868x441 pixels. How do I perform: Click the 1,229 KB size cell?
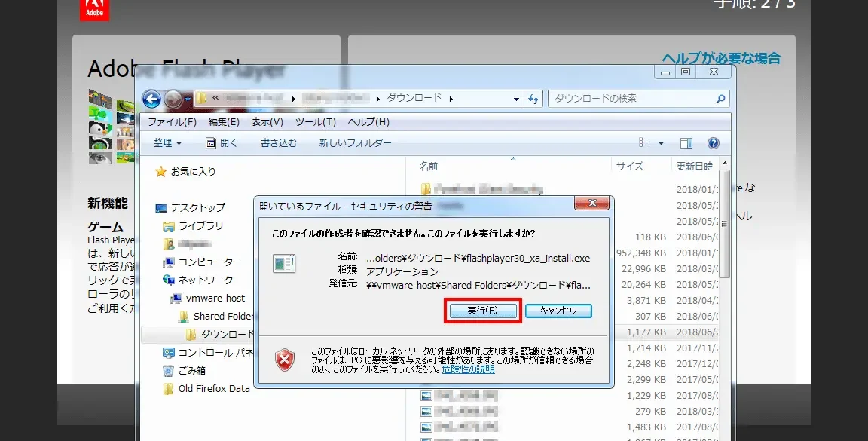click(646, 396)
